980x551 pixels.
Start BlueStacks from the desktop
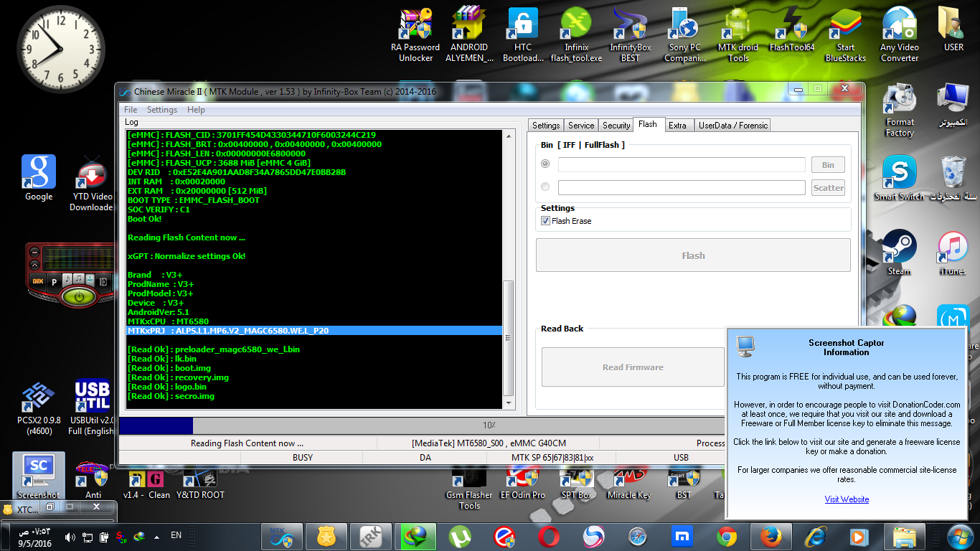(x=846, y=34)
